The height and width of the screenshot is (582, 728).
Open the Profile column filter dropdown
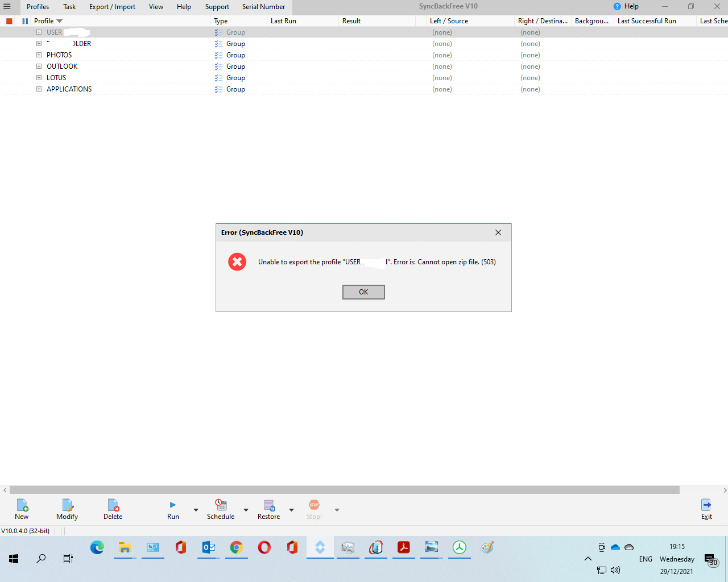(x=59, y=21)
